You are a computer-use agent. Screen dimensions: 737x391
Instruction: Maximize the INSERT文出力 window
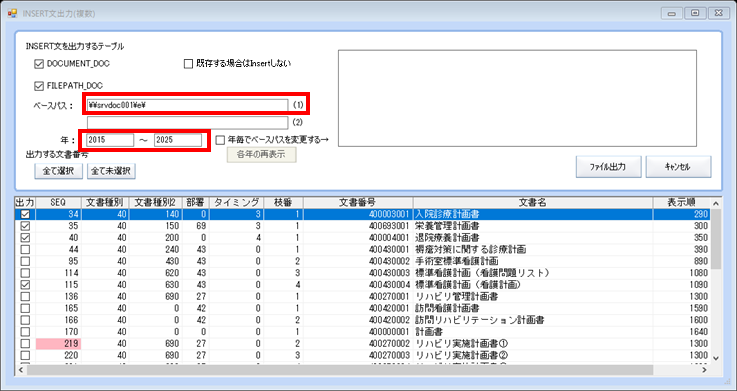(695, 13)
